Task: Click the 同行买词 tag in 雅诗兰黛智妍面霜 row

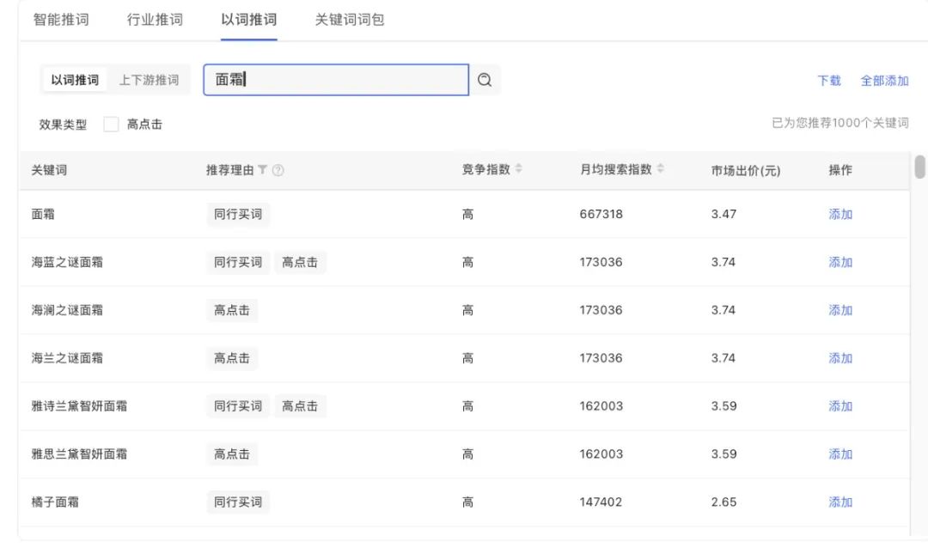Action: click(x=238, y=405)
